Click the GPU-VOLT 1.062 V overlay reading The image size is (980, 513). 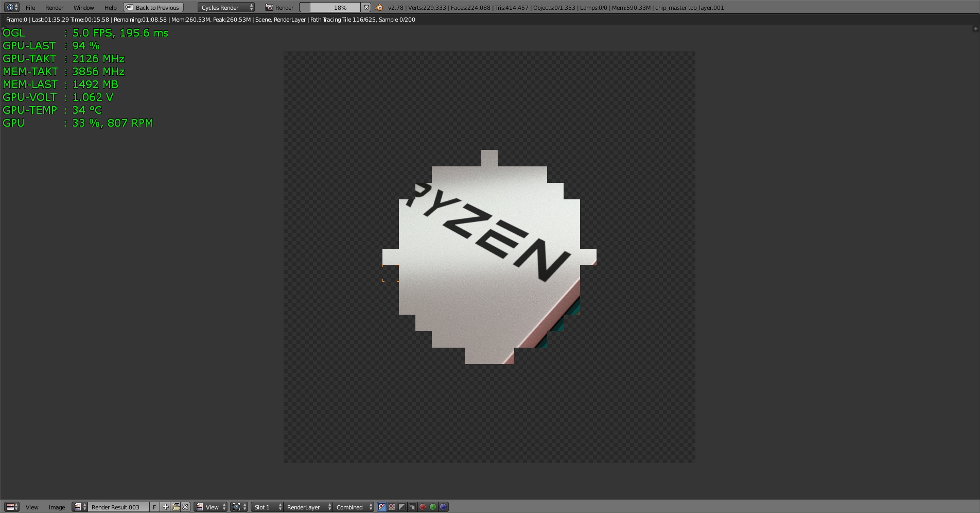pyautogui.click(x=58, y=97)
